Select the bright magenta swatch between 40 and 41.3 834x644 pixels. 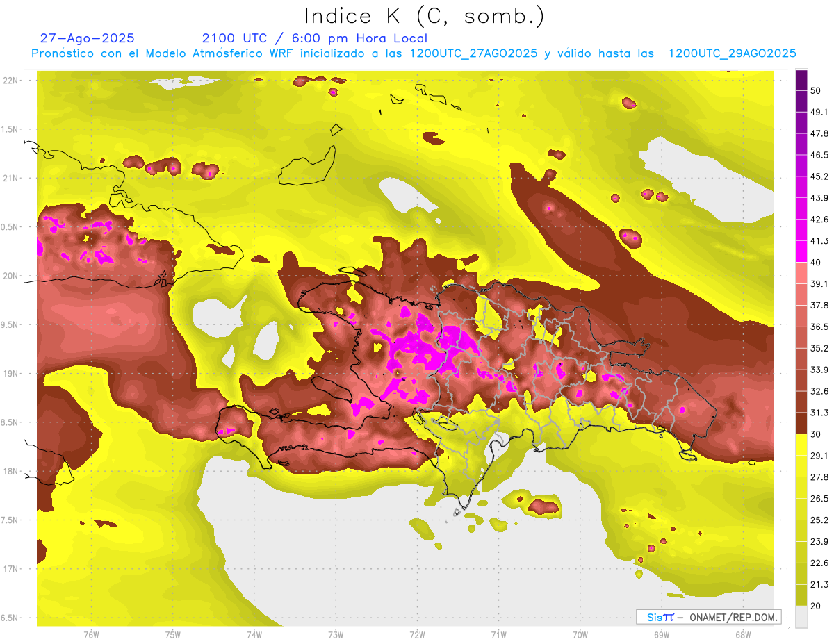coord(801,251)
